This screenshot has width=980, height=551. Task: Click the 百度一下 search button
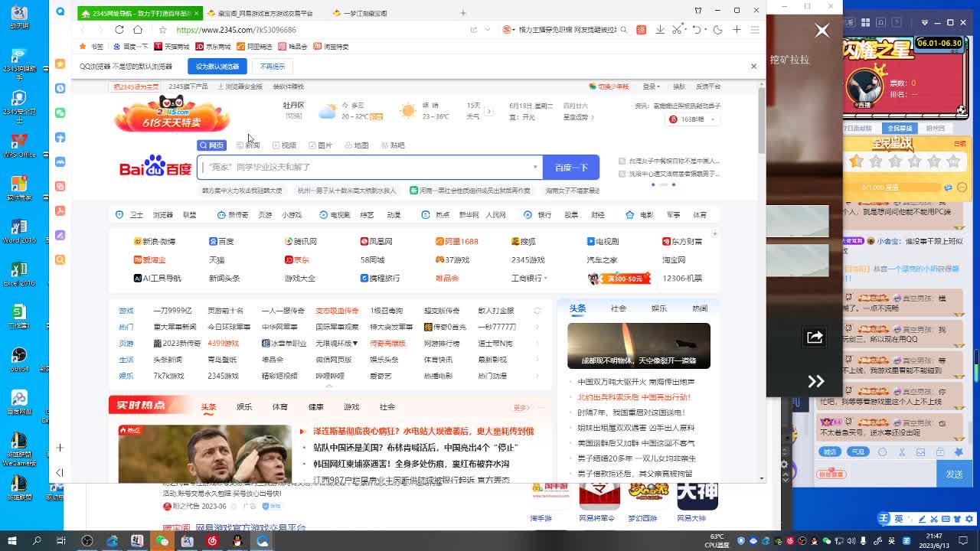pos(571,167)
